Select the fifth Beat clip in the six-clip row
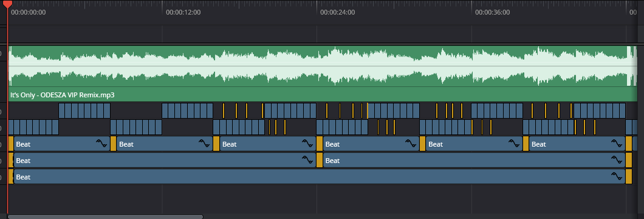 click(474, 144)
